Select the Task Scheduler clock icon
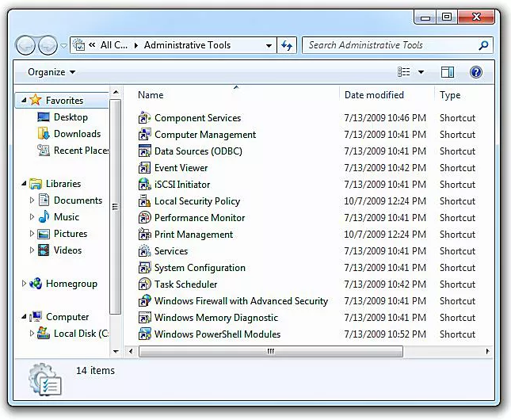Viewport: 511px width, 420px height. point(144,284)
